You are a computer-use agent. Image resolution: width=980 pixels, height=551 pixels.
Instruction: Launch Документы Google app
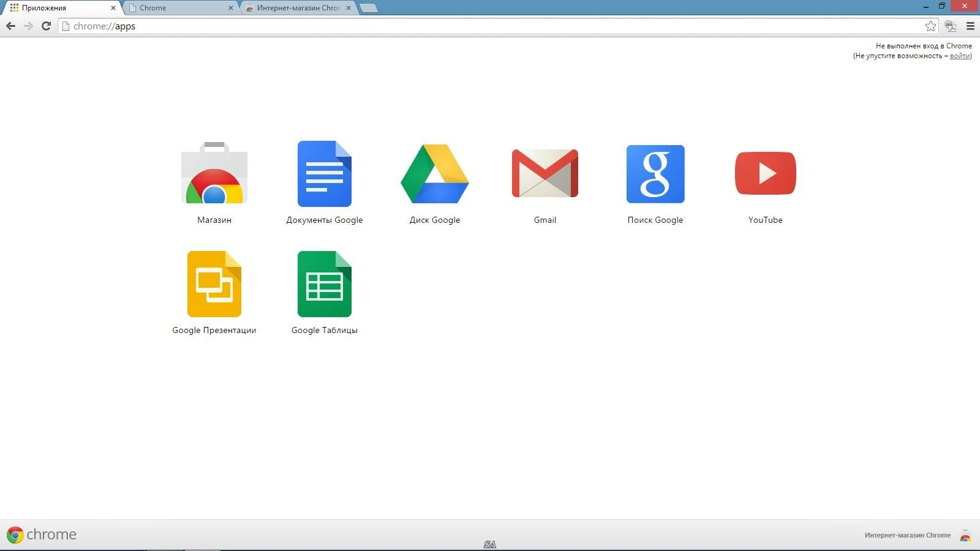[x=325, y=174]
